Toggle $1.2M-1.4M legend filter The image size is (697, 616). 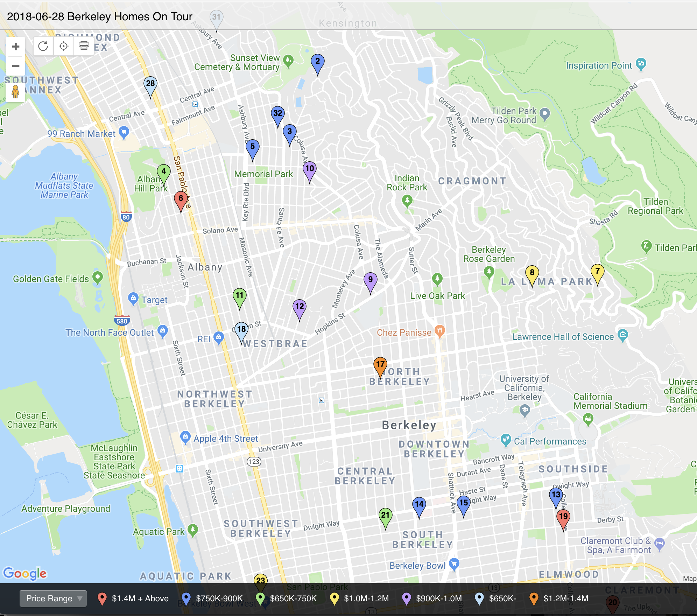tap(559, 598)
